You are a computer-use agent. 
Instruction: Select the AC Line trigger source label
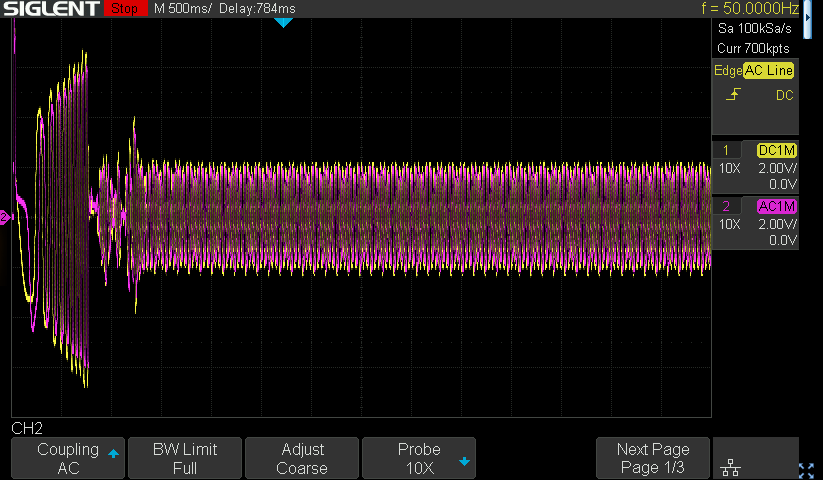pos(768,70)
